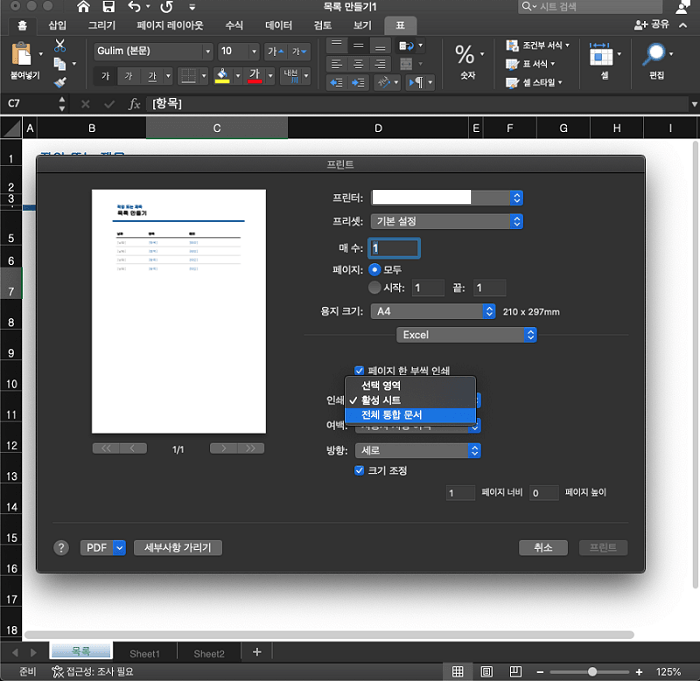Increase font size button

275,51
